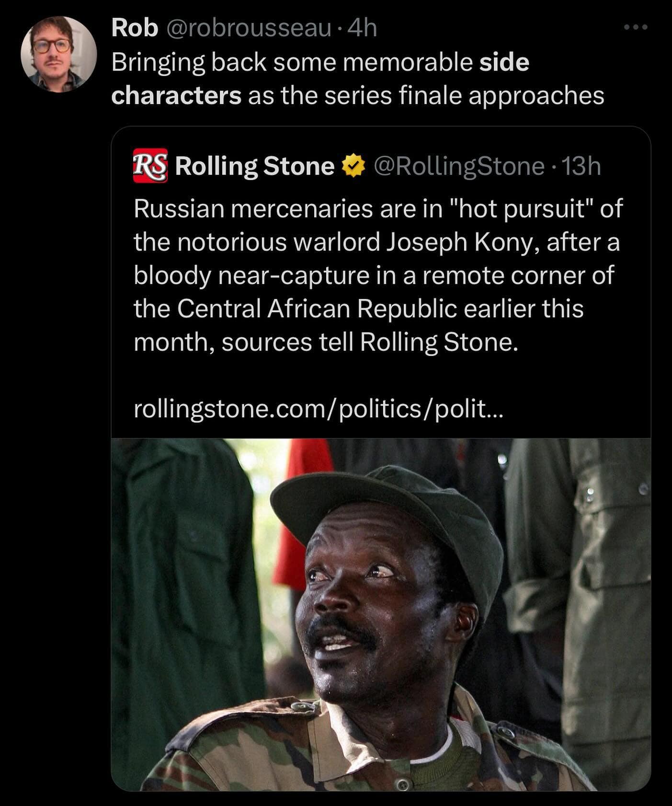Open the quoted tweet text about Russian mercenaries
This screenshot has height=806, width=672.
click(x=378, y=276)
